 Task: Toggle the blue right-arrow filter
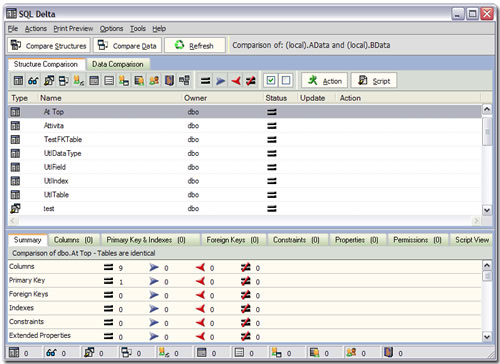220,81
